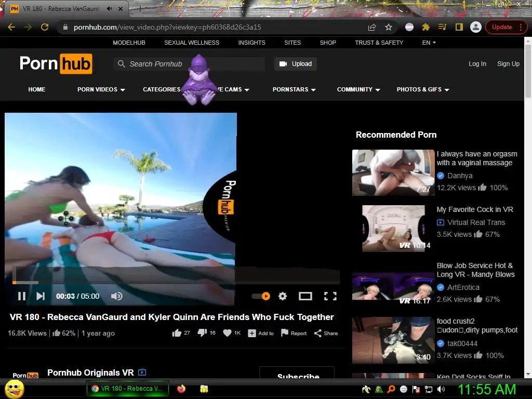
Task: Open the CATEGORIES menu item
Action: (x=162, y=89)
